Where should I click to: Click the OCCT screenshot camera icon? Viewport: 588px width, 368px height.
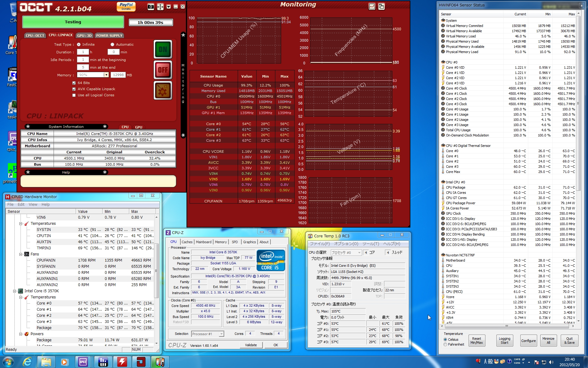point(151,7)
